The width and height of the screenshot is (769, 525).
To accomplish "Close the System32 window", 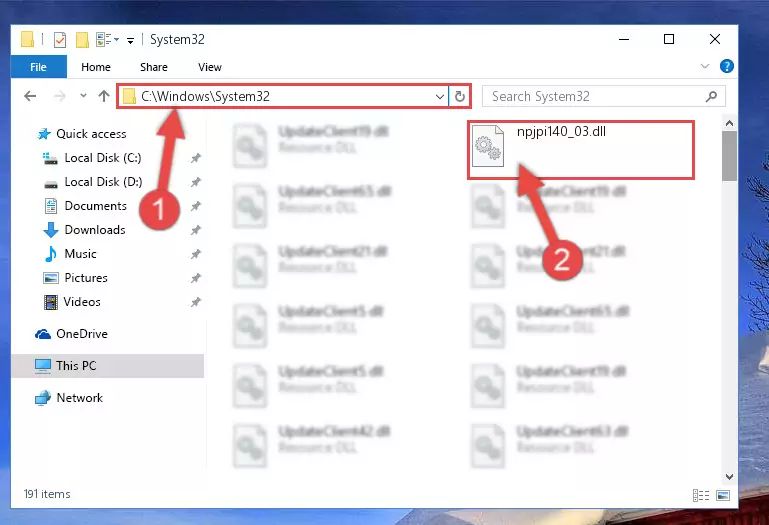I will pos(715,39).
